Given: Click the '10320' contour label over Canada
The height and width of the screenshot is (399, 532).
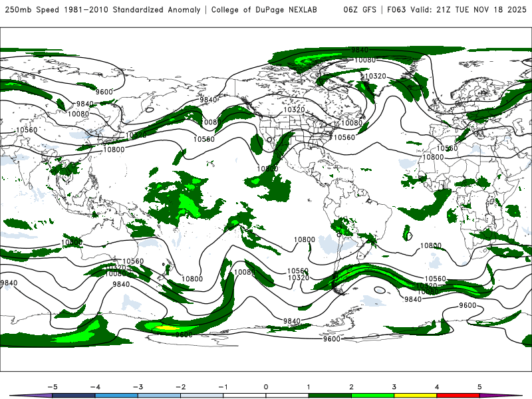Looking at the screenshot, I should coord(294,110).
